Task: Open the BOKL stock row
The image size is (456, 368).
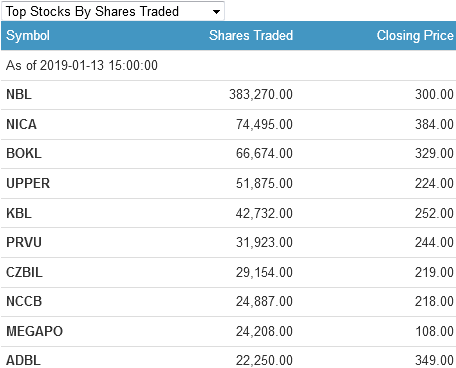Action: (x=228, y=154)
